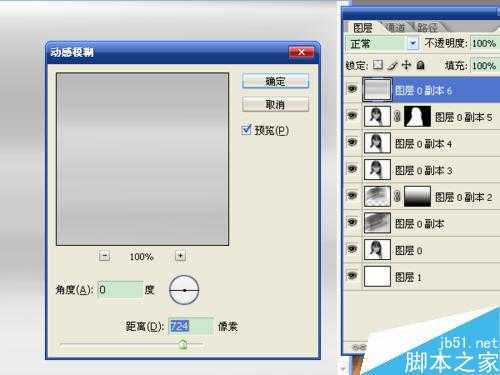Select thumbnail of 图层 0 副本
Image resolution: width=500 pixels, height=375 pixels.
377,223
